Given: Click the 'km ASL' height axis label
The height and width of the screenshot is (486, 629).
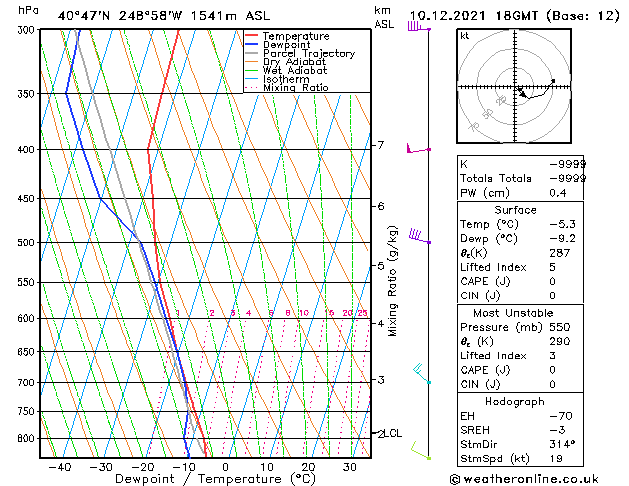Looking at the screenshot, I should coord(384,17).
